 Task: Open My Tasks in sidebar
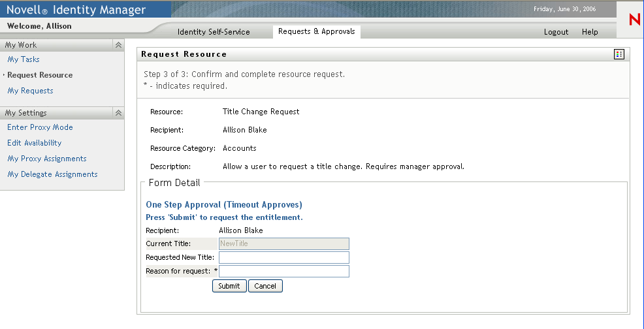tap(24, 59)
